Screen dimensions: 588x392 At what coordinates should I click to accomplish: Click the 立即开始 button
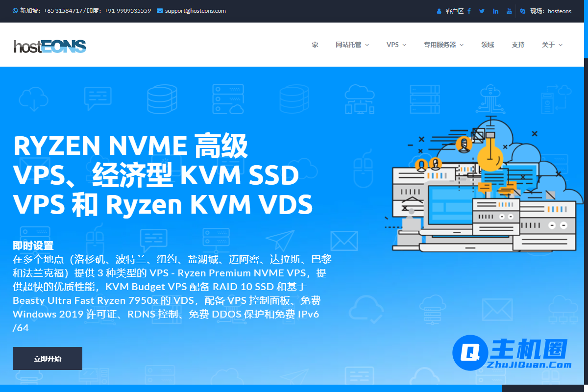point(48,359)
